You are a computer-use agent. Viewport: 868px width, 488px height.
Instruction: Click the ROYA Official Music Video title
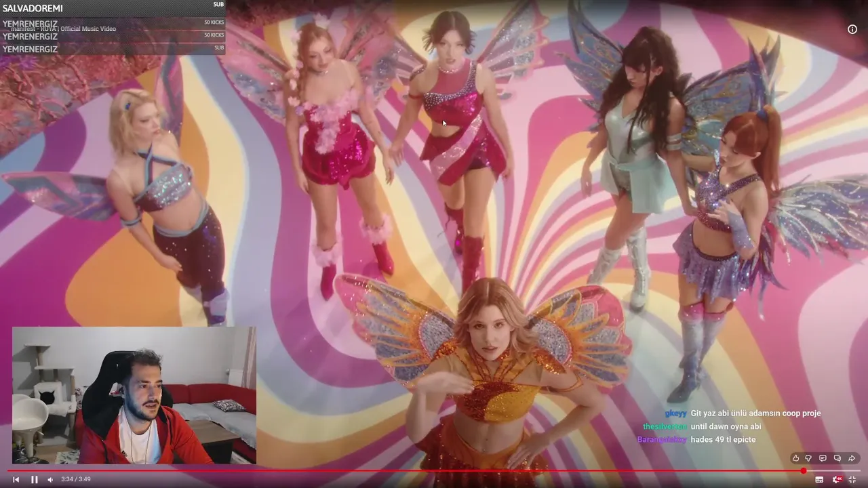64,28
